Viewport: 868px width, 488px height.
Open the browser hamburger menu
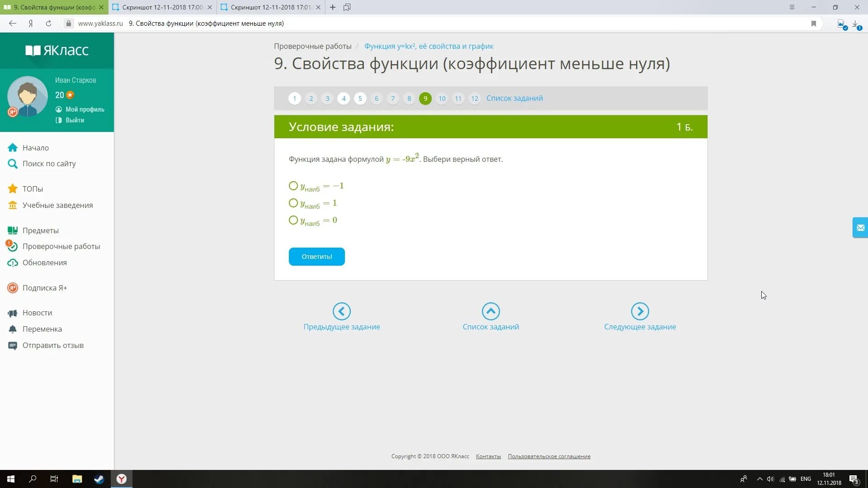coord(792,7)
